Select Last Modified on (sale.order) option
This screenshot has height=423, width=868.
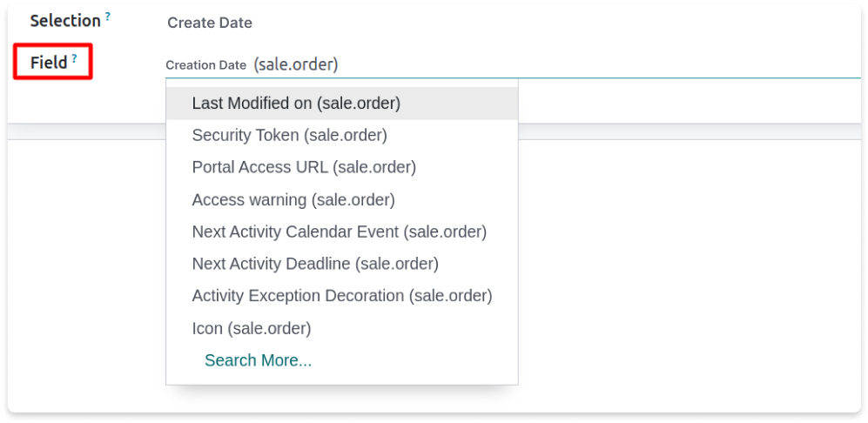[x=342, y=104]
